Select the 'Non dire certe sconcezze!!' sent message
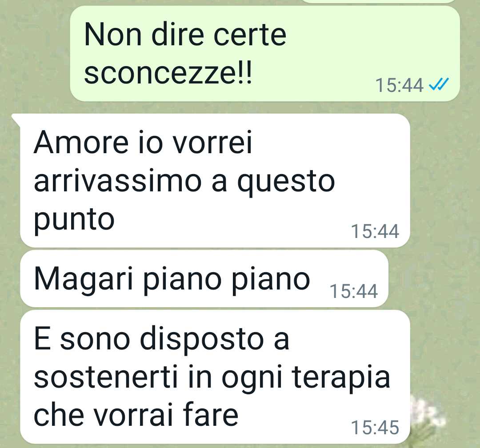480x448 pixels. point(265,54)
